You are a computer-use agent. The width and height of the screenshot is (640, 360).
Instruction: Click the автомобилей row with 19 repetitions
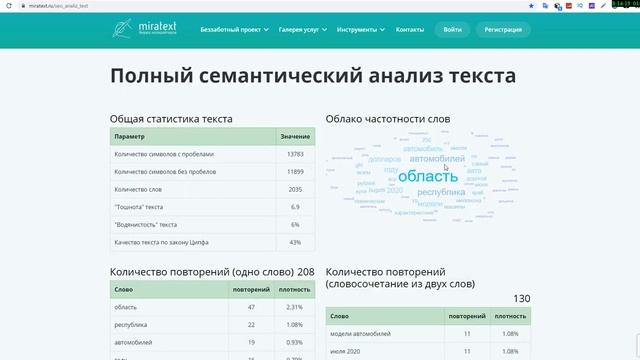[x=212, y=342]
